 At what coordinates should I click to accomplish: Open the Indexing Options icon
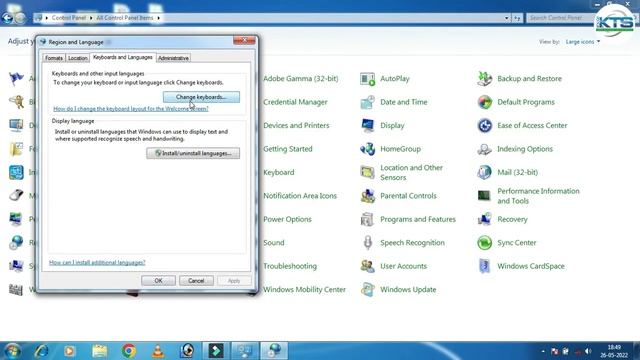pyautogui.click(x=484, y=149)
